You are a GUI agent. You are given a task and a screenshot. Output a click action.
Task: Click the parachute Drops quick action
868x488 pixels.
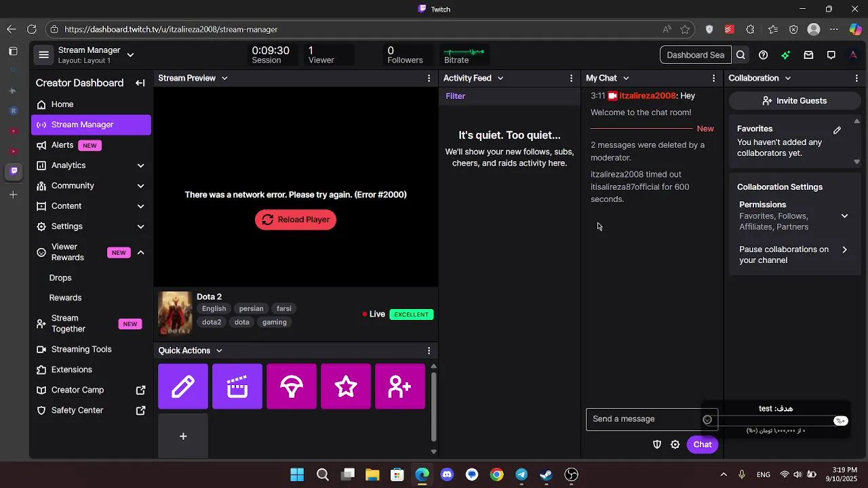(x=292, y=386)
